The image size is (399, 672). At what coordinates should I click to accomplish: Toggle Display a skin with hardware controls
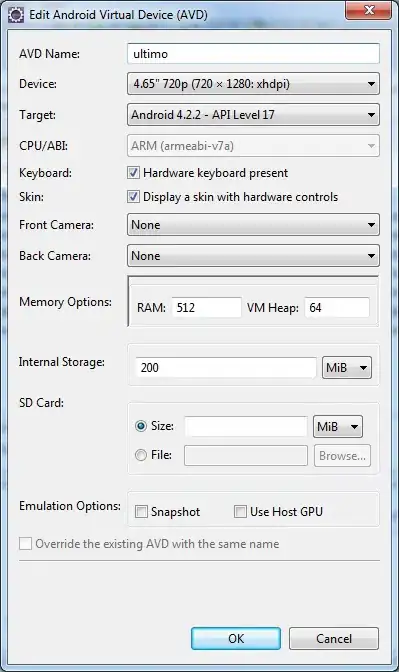[133, 197]
